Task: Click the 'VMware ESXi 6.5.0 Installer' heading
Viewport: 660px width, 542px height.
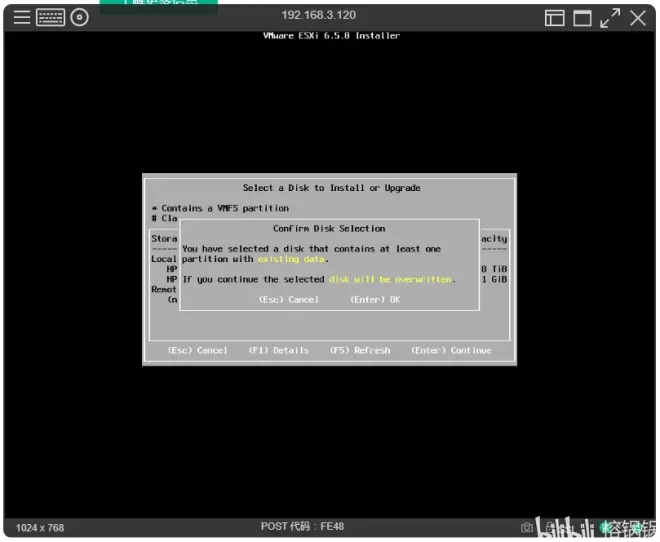Action: point(331,36)
